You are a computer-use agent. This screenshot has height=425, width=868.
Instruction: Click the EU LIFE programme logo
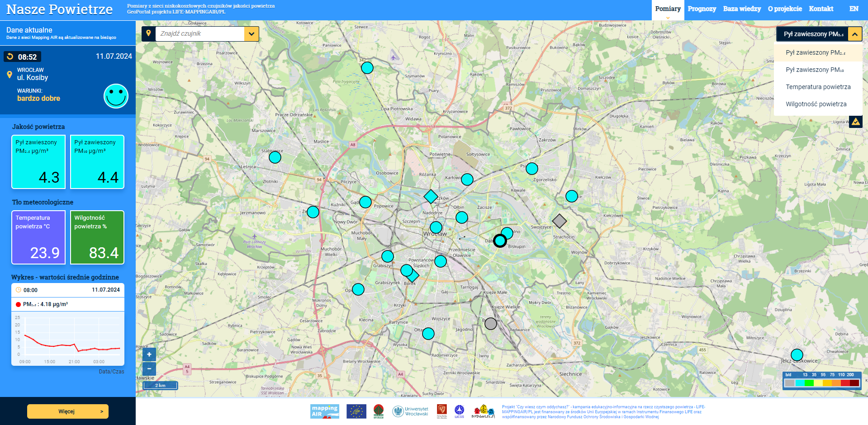(356, 411)
